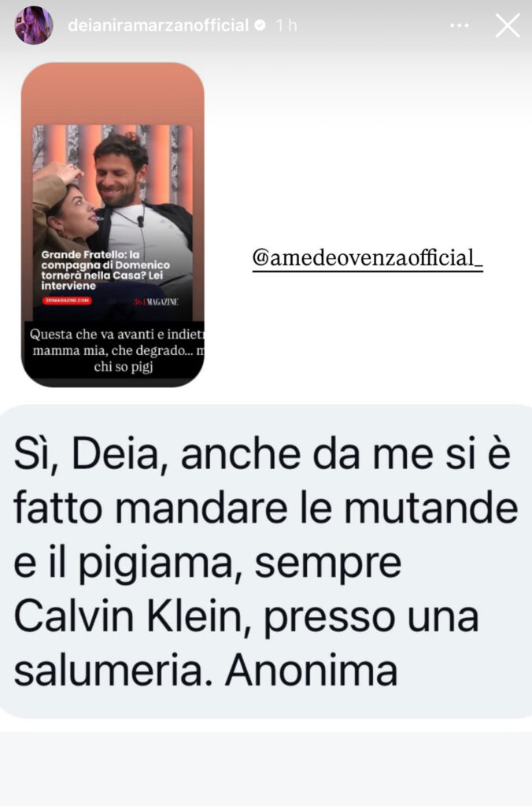The width and height of the screenshot is (532, 806).
Task: Open the three-dot more options menu
Action: [x=459, y=25]
